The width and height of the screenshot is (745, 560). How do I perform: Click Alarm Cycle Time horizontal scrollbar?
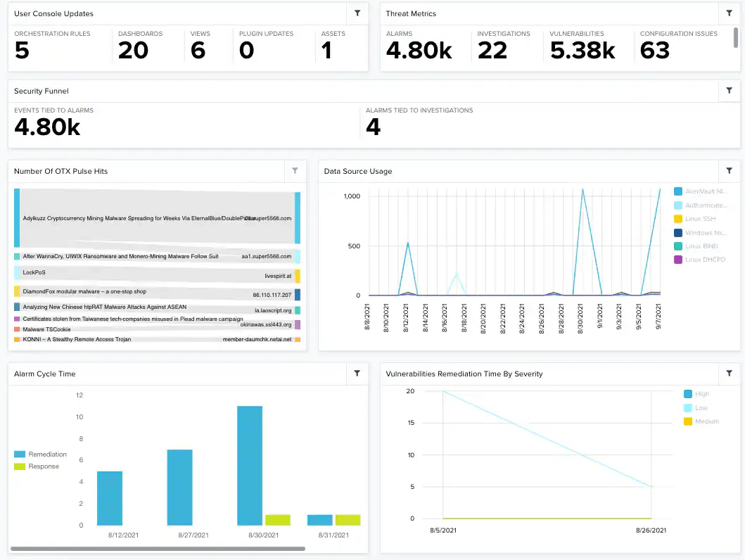click(158, 549)
